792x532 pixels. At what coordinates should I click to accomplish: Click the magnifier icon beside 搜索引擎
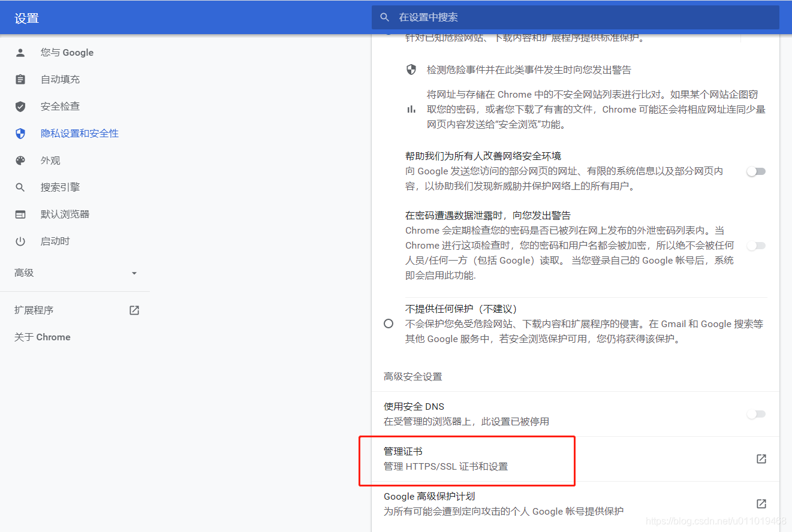20,188
